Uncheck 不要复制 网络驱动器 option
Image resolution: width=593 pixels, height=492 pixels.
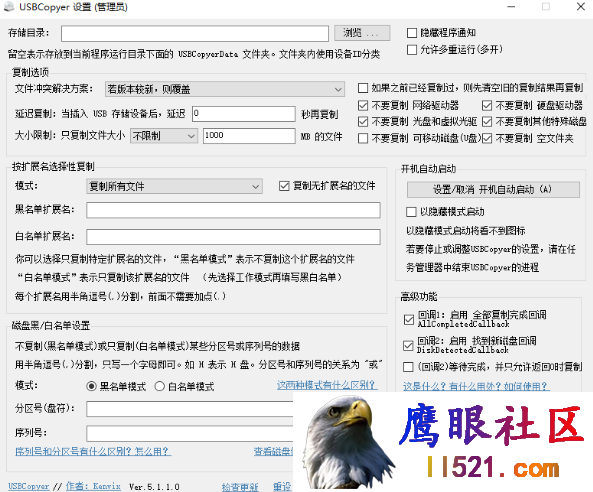tap(363, 105)
